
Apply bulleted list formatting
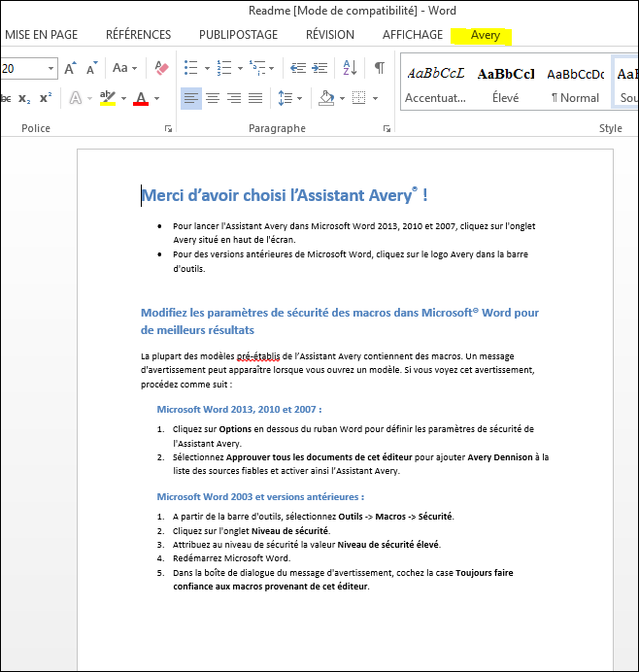point(190,68)
